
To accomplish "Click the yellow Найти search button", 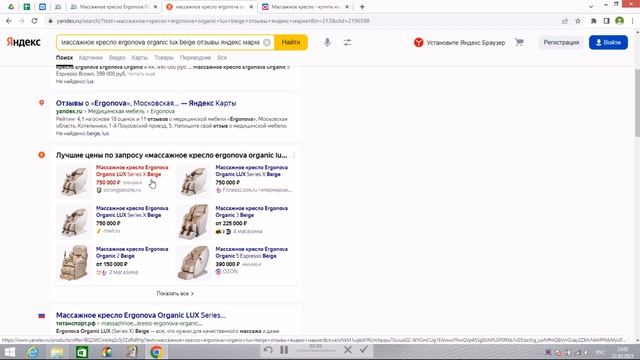I will [x=291, y=42].
